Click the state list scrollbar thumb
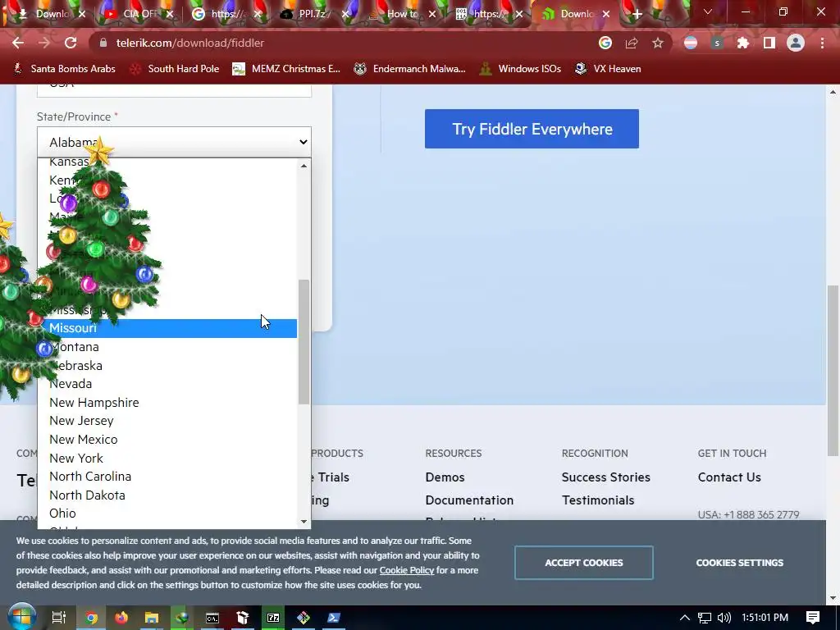Image resolution: width=840 pixels, height=630 pixels. [304, 342]
